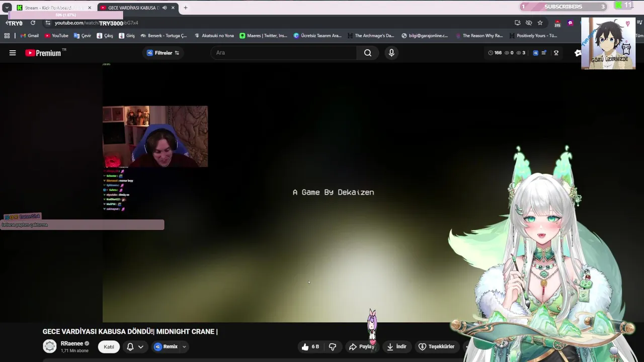The image size is (644, 362).
Task: Open the list icon beside header IQ
Action: pos(544,53)
